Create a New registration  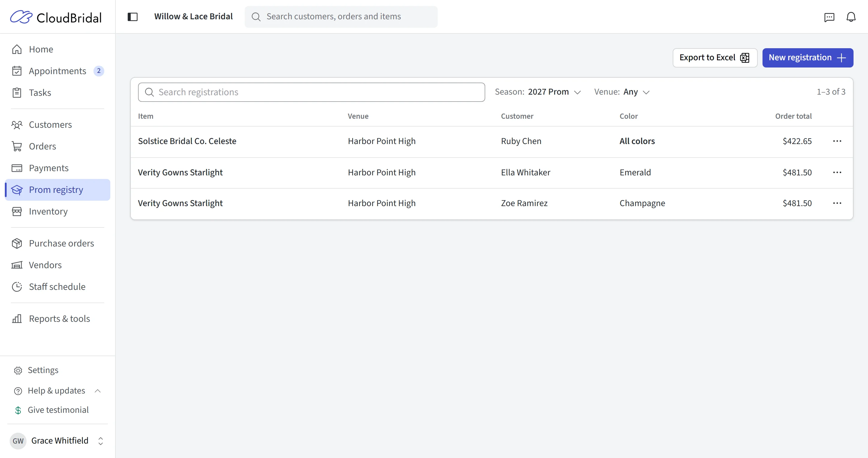pos(808,58)
